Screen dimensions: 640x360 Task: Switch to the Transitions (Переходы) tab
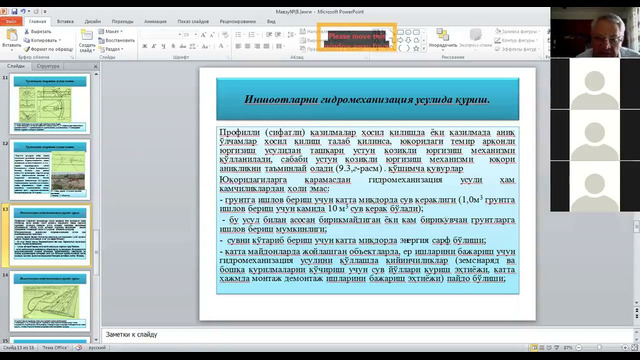tap(122, 21)
